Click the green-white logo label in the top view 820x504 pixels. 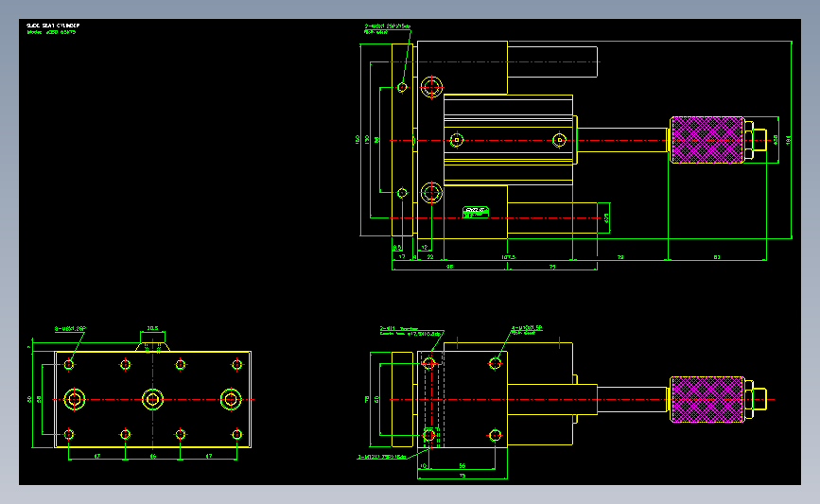[x=476, y=212]
